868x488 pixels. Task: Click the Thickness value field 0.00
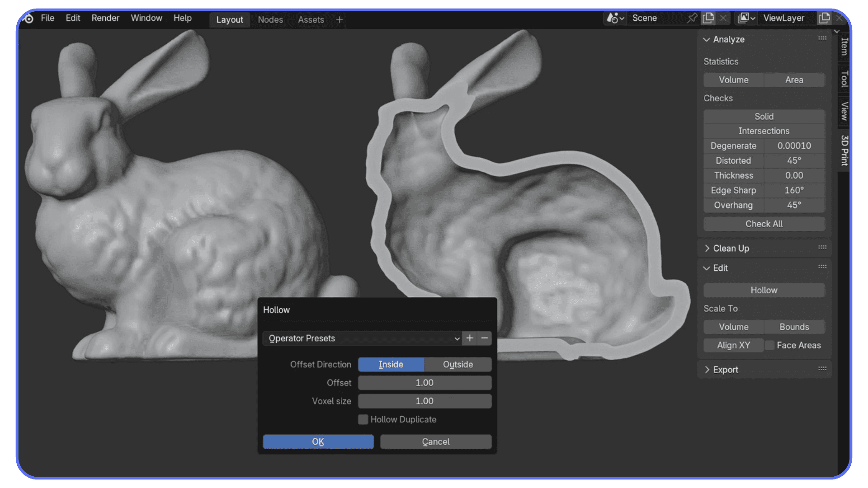794,175
